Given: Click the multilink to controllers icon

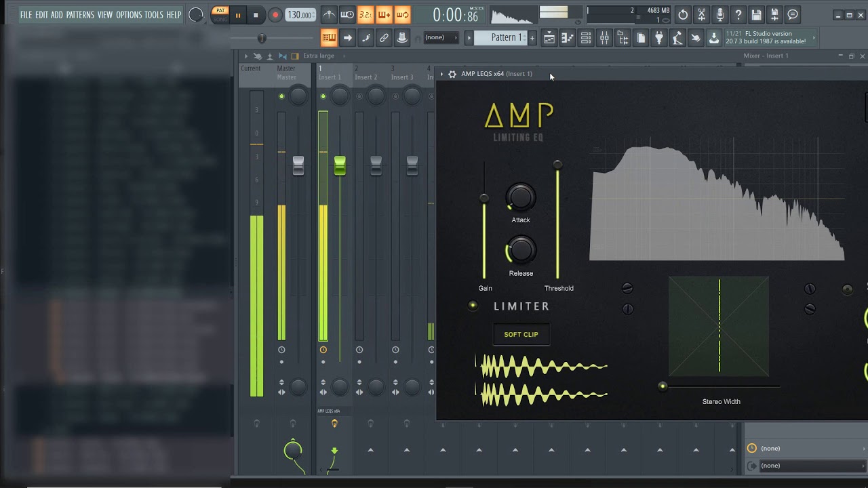Looking at the screenshot, I should pos(384,38).
